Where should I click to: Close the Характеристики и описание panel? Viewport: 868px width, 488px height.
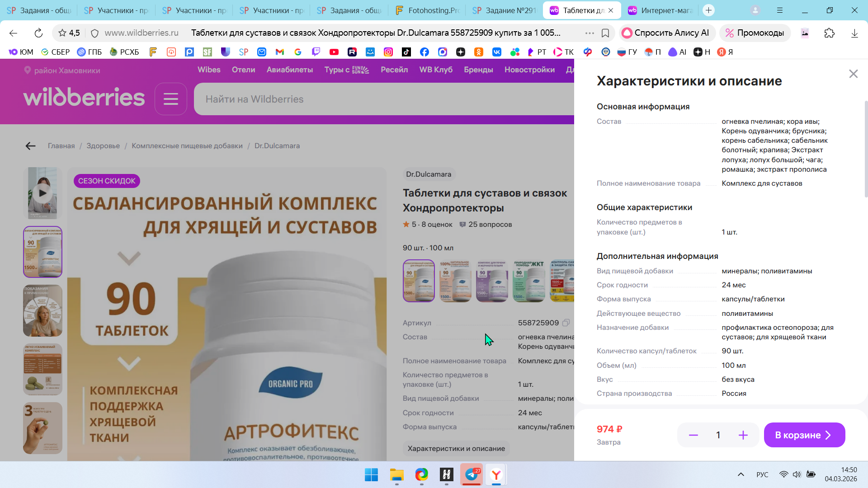pyautogui.click(x=853, y=74)
